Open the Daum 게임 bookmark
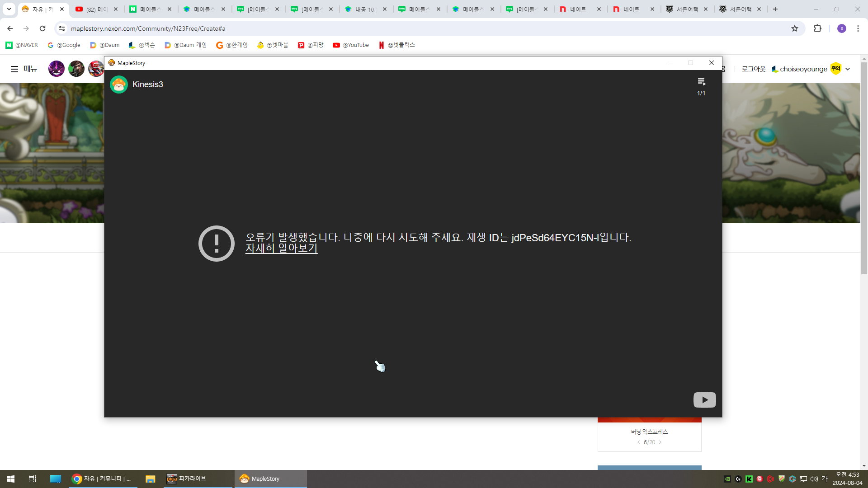 point(186,45)
